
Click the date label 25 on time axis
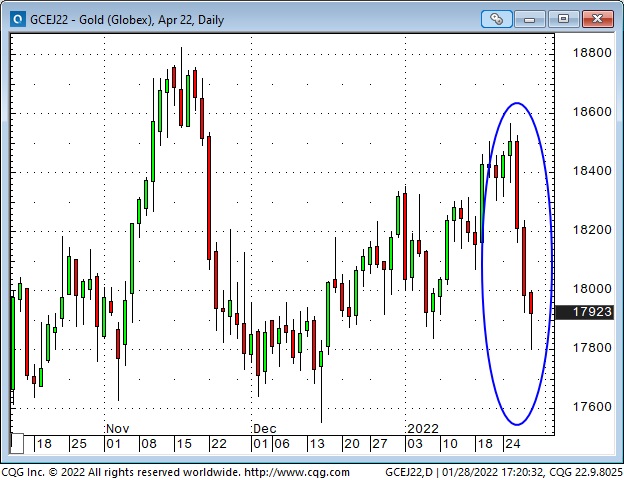coord(79,444)
